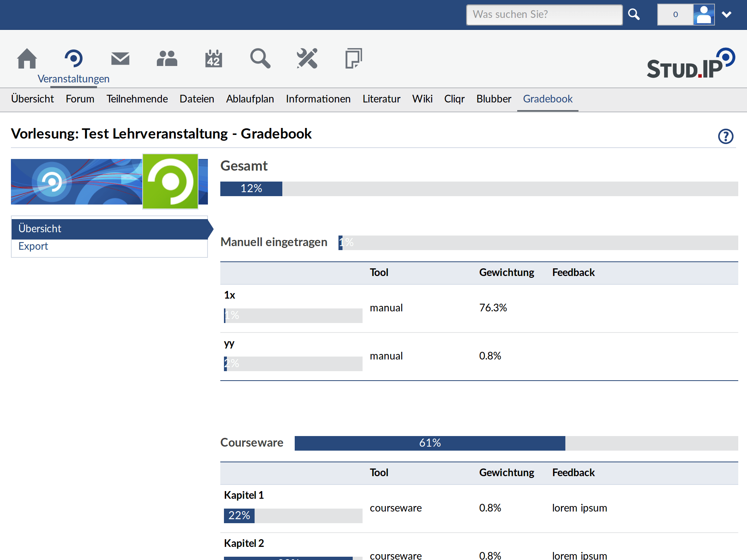This screenshot has width=747, height=560.
Task: Open the tools wrench-and-pencil icon
Action: coord(307,58)
